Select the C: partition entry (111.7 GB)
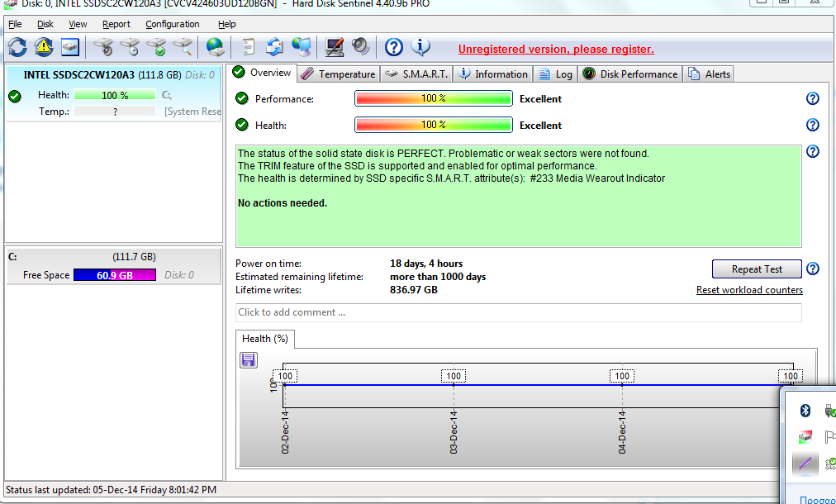 [113, 266]
